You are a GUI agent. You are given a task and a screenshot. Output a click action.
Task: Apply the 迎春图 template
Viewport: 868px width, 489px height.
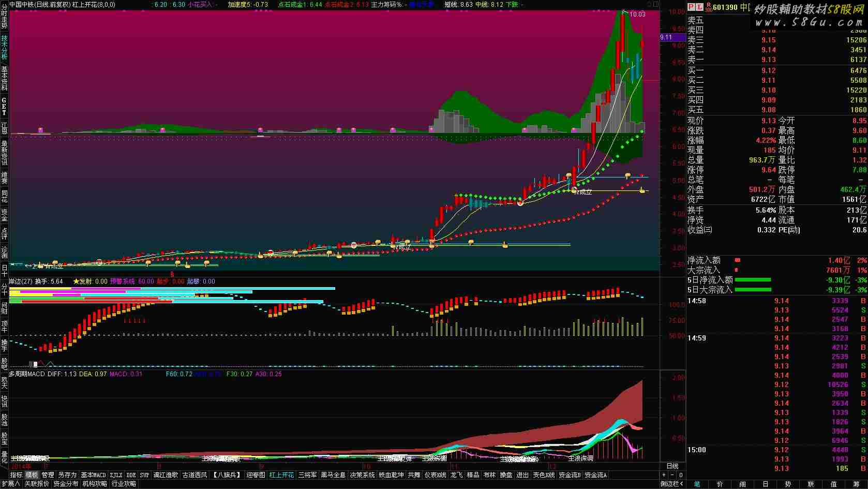256,475
